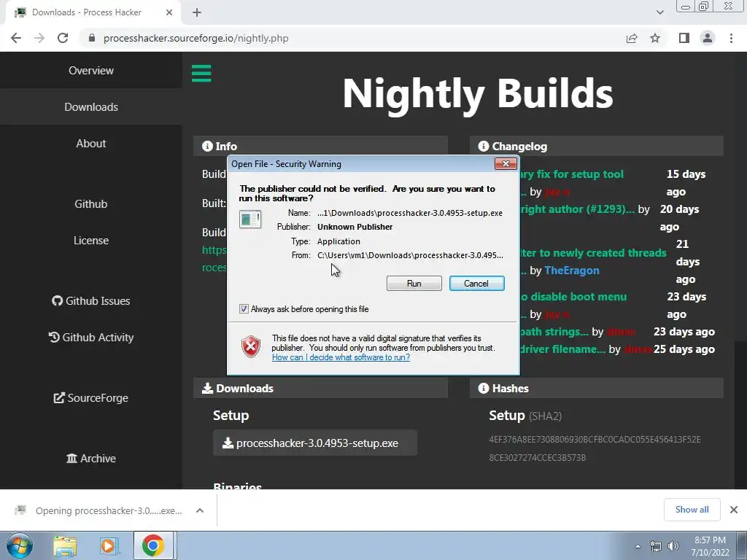
Task: Uncheck Always ask before opening this file
Action: [x=244, y=309]
